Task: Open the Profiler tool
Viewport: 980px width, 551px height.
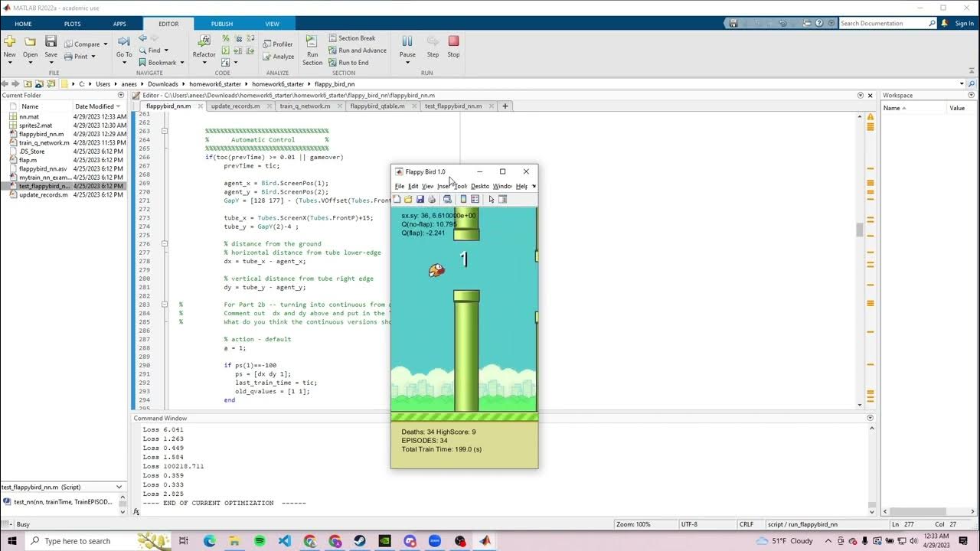Action: point(277,44)
